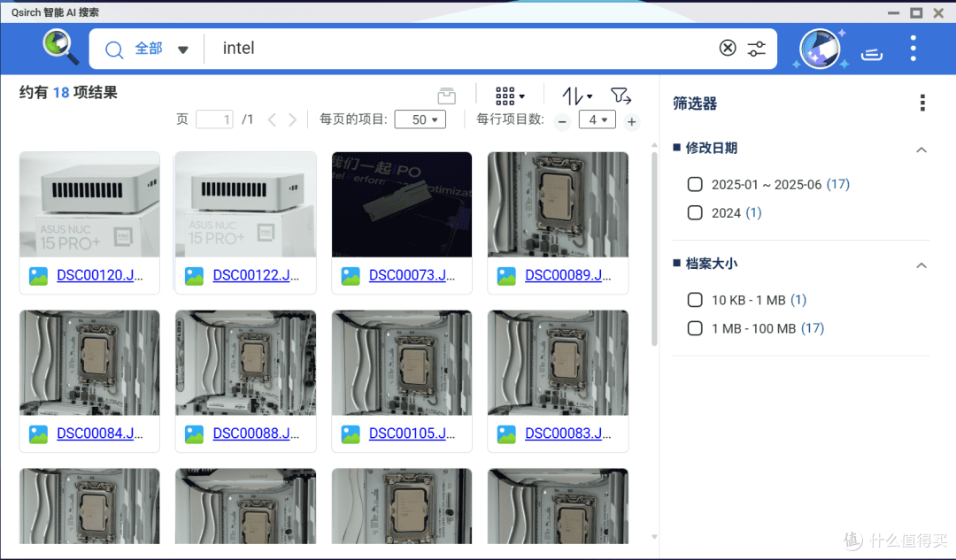Open the 全部 search scope dropdown
956x560 pixels.
pos(161,49)
